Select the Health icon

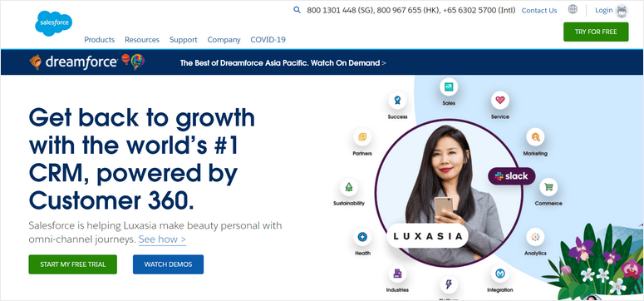tap(362, 237)
